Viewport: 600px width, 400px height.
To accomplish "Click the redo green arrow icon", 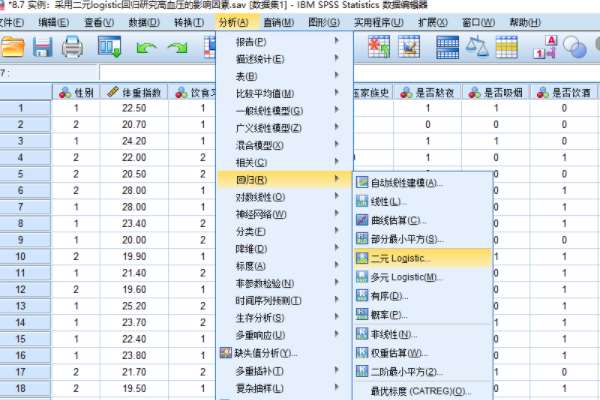I will tap(178, 48).
